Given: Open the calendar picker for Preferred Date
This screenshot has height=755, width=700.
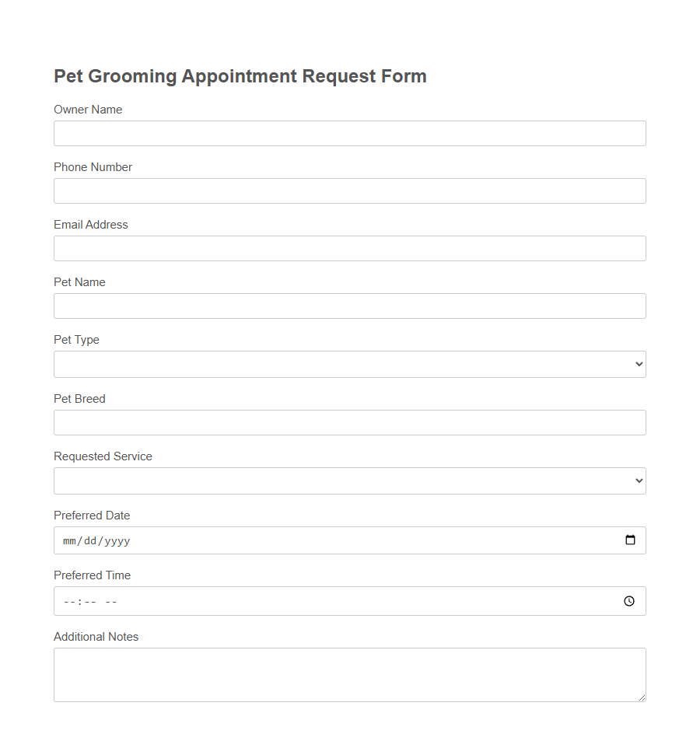Looking at the screenshot, I should [x=630, y=540].
